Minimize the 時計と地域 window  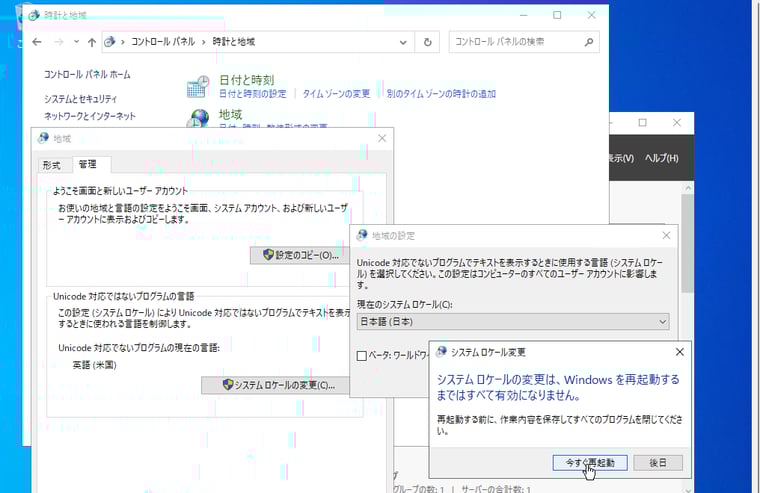click(x=523, y=15)
